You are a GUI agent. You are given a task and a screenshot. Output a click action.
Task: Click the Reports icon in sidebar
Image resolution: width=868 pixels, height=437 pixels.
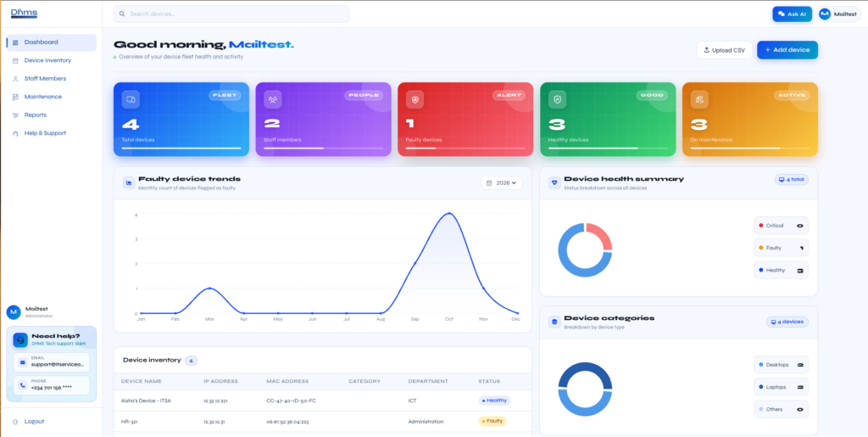pyautogui.click(x=15, y=115)
